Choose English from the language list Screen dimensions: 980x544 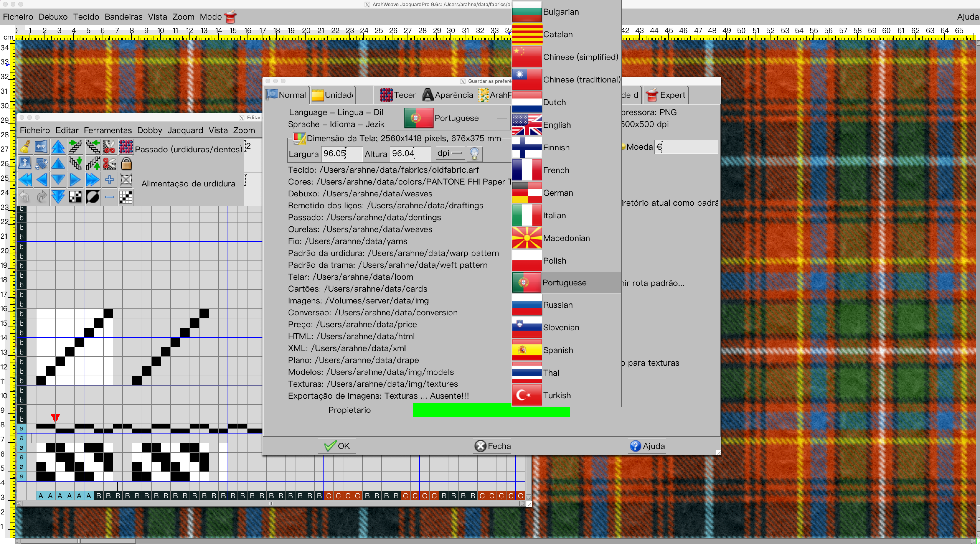coord(566,125)
